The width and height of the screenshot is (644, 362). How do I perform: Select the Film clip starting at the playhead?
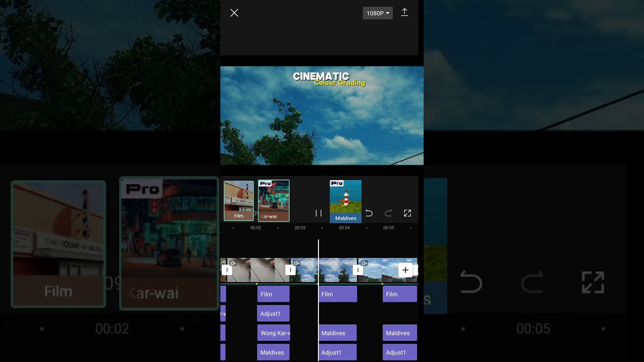[338, 294]
